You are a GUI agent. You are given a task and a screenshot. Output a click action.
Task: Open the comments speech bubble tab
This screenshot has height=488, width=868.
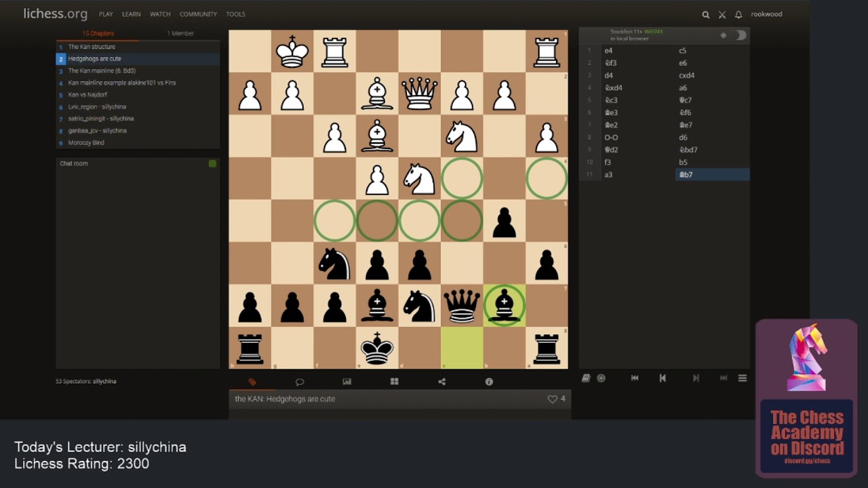tap(300, 382)
